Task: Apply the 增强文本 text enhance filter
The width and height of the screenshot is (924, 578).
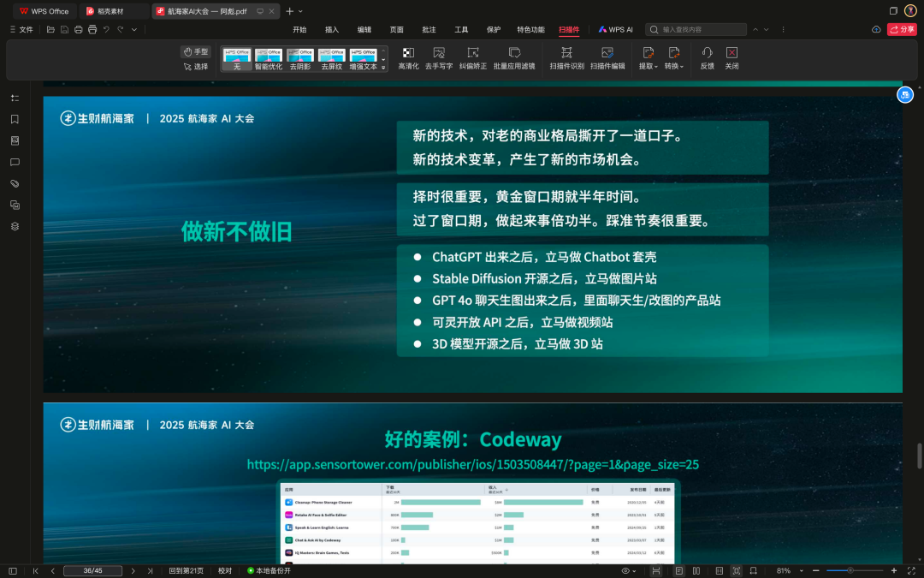Action: pyautogui.click(x=363, y=59)
